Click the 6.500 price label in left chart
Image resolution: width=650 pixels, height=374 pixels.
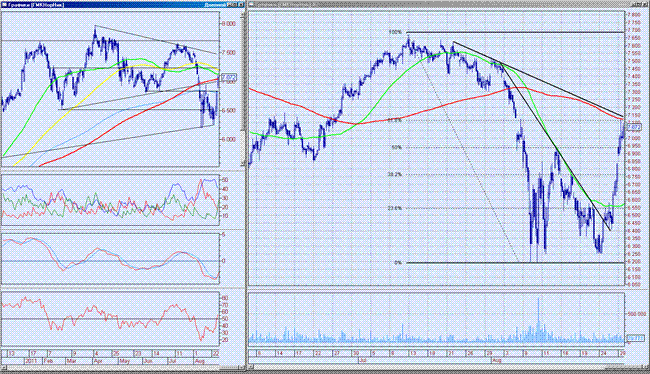point(229,111)
